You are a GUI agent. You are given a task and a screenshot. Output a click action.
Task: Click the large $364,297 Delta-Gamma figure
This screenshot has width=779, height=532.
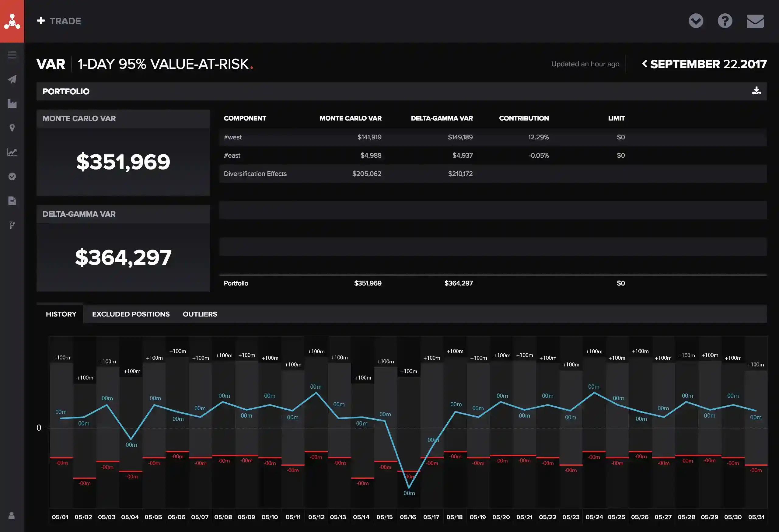(x=123, y=257)
